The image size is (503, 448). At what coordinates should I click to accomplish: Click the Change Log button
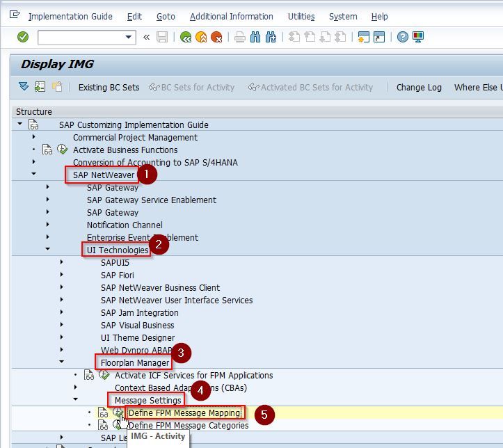419,87
